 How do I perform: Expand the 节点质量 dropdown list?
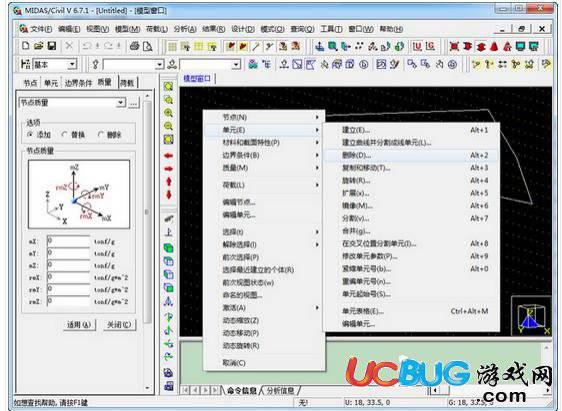point(121,103)
